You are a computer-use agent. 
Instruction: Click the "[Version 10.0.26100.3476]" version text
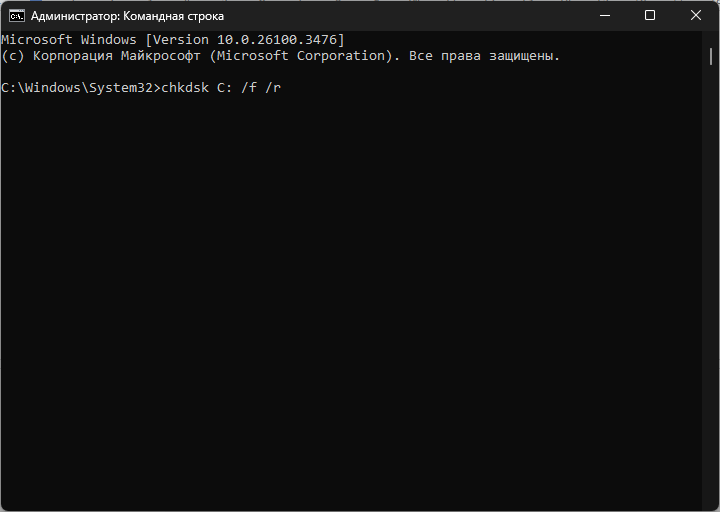click(x=242, y=39)
